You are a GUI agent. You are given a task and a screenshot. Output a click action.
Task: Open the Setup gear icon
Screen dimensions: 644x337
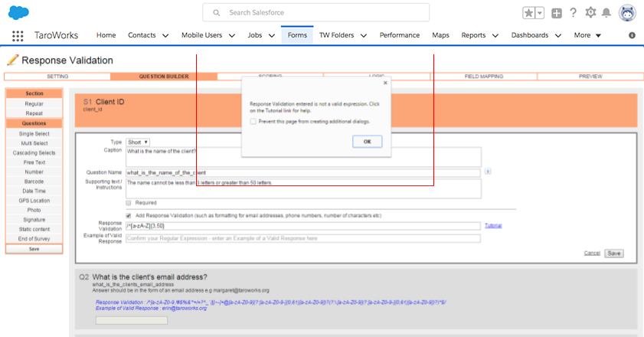click(590, 13)
